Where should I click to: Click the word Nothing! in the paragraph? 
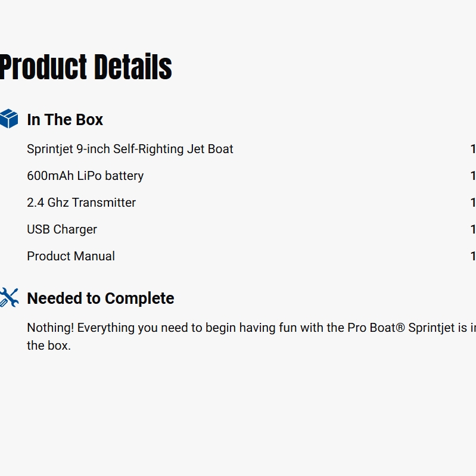point(51,328)
